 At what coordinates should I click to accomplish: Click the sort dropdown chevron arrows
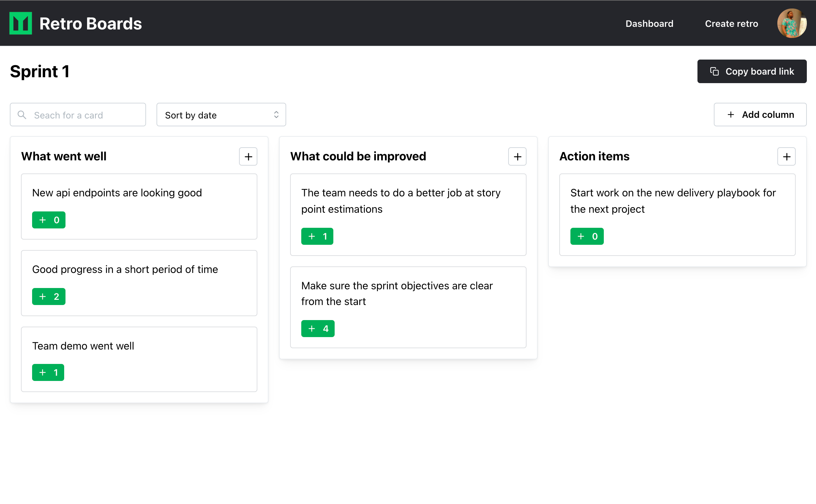pyautogui.click(x=276, y=115)
